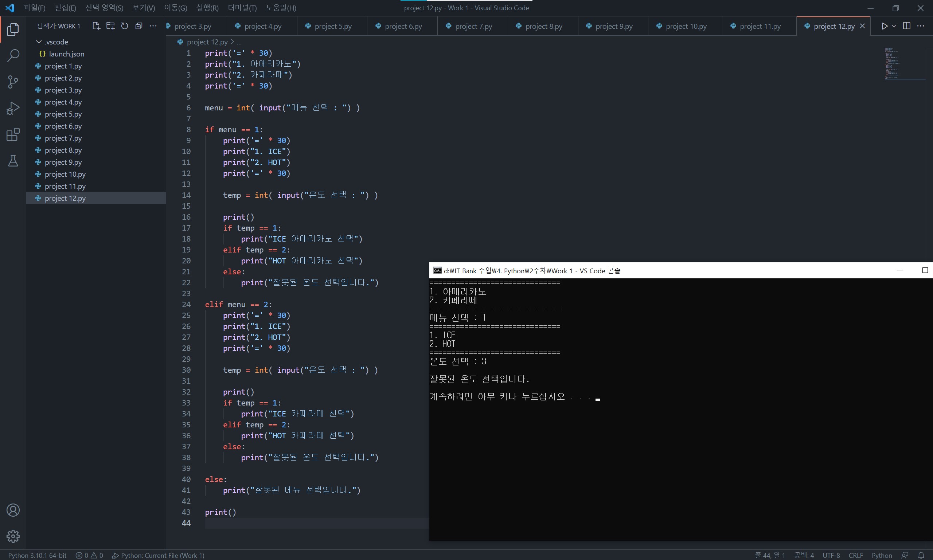
Task: Open the Source Control view
Action: point(13,82)
